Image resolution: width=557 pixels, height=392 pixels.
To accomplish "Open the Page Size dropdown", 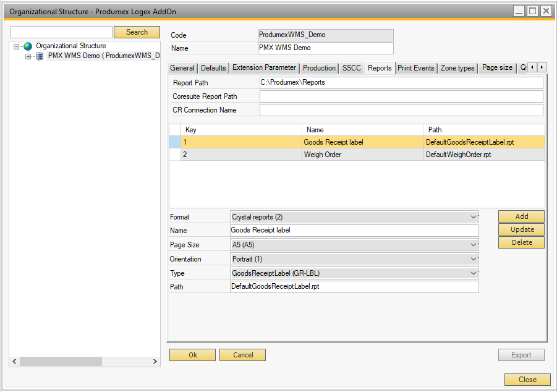I will coord(474,245).
